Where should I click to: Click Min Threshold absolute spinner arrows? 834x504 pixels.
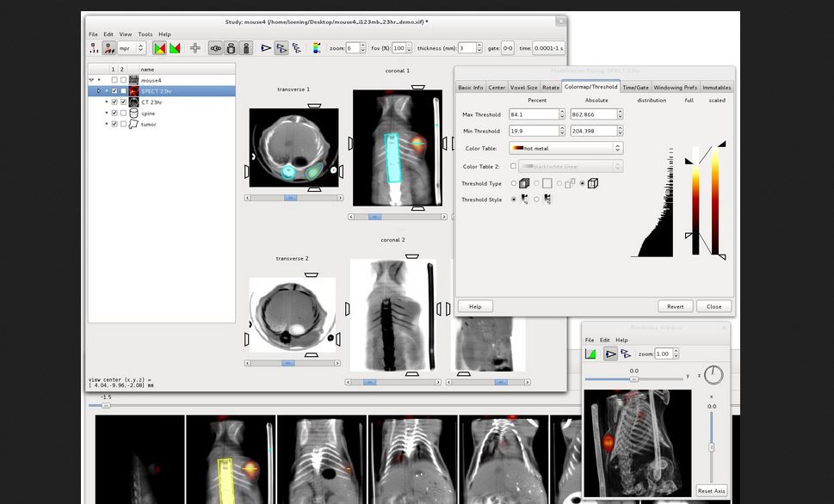point(621,131)
